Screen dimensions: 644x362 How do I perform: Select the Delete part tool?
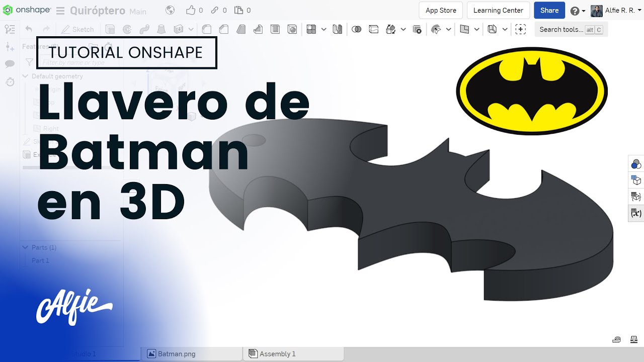click(417, 29)
